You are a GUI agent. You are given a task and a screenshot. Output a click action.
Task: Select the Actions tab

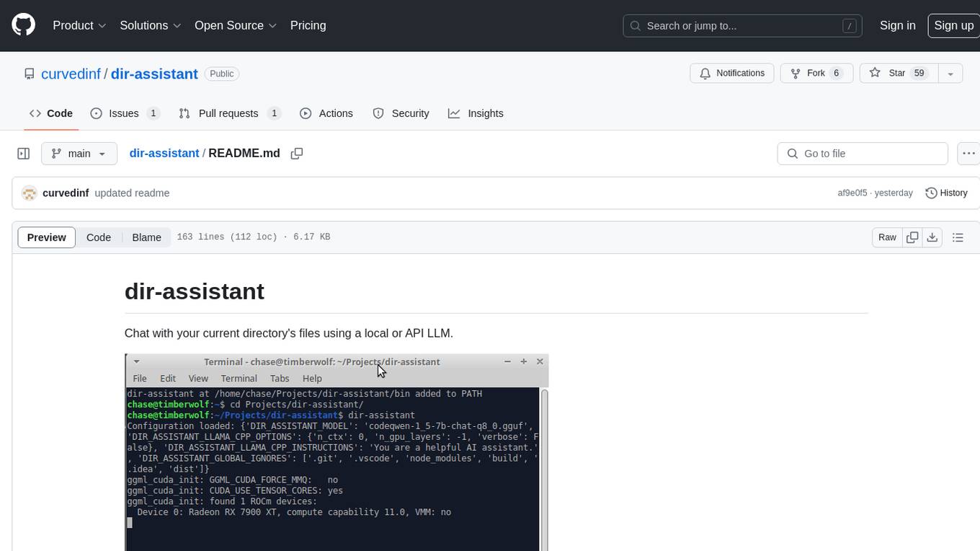(x=326, y=113)
